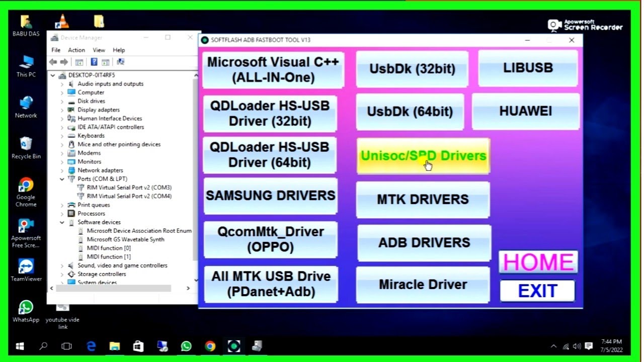Viewport: 644px width, 362px height.
Task: Open taskbar Search icon
Action: point(43,346)
